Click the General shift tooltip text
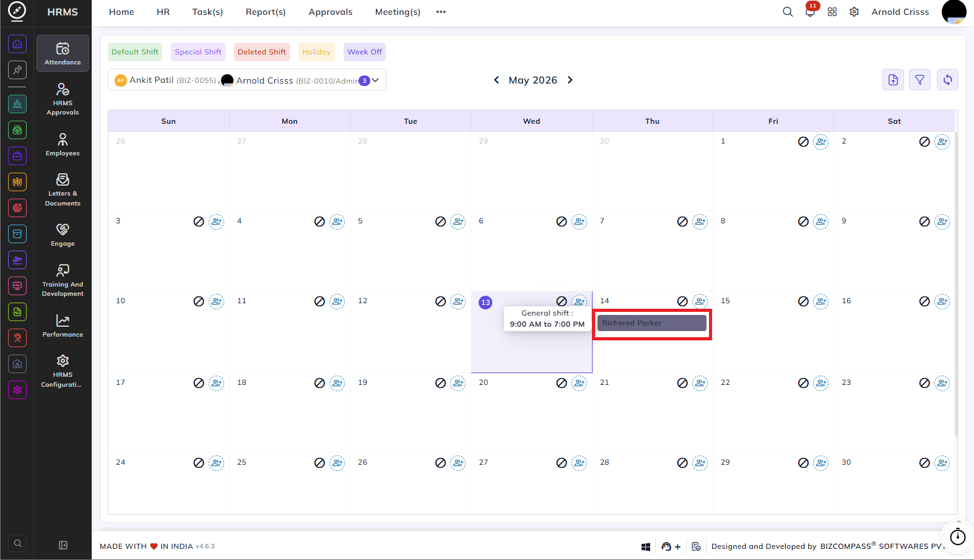Screen dimensions: 974x560 [547, 319]
